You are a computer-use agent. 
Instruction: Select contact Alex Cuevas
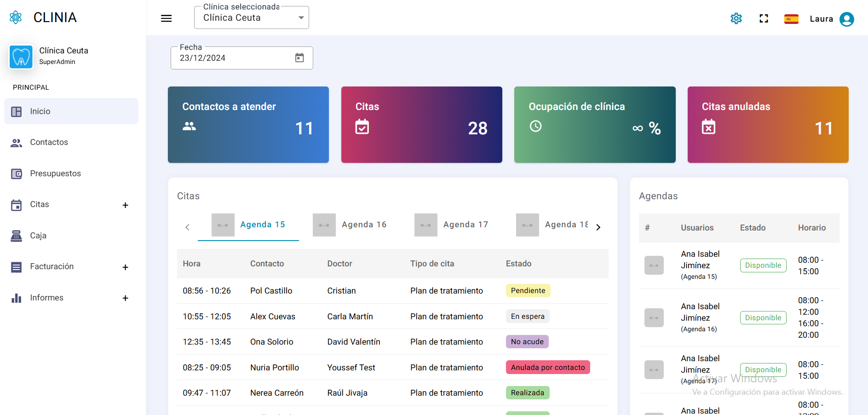tap(273, 317)
